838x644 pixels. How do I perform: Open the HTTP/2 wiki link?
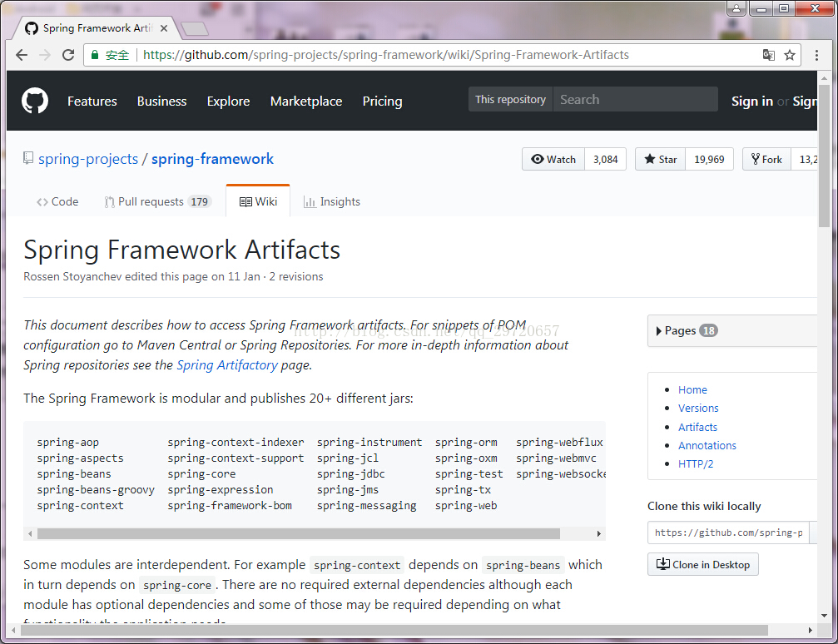(696, 464)
